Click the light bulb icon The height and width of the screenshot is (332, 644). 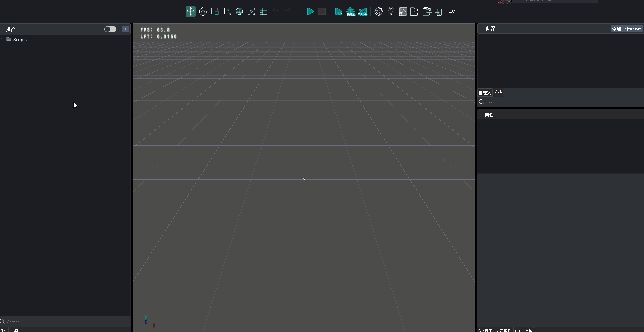(x=391, y=11)
